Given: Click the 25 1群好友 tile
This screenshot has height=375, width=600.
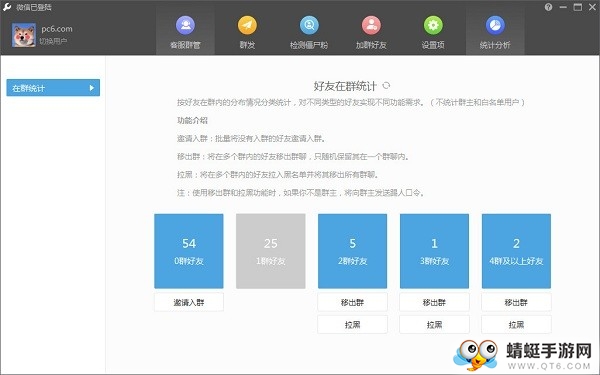Looking at the screenshot, I should point(271,251).
